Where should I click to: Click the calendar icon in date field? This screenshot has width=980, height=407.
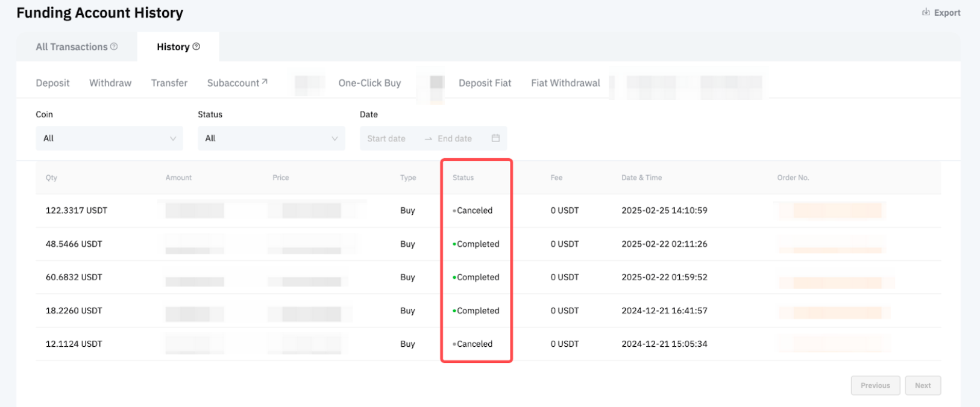[x=495, y=138]
